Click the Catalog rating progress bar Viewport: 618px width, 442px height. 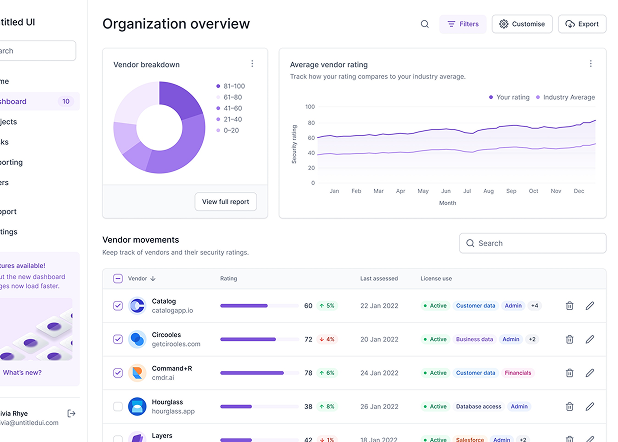click(x=257, y=306)
